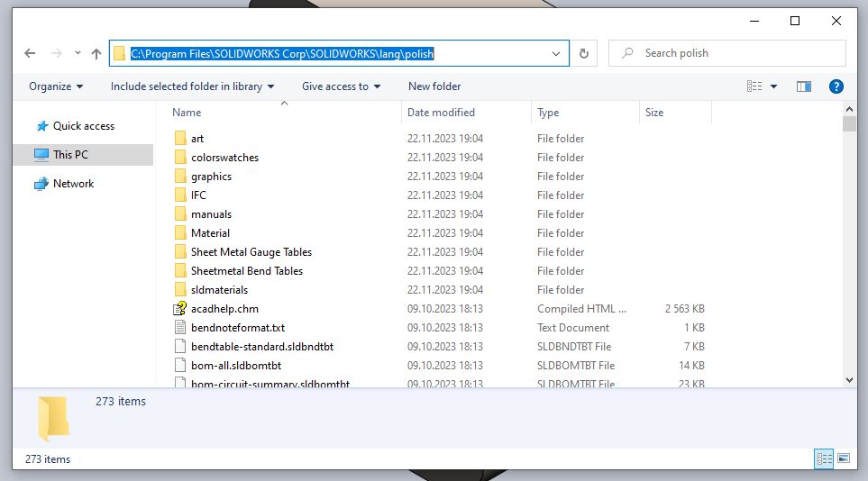Open the More view options dropdown arrow
The image size is (868, 481).
[774, 86]
